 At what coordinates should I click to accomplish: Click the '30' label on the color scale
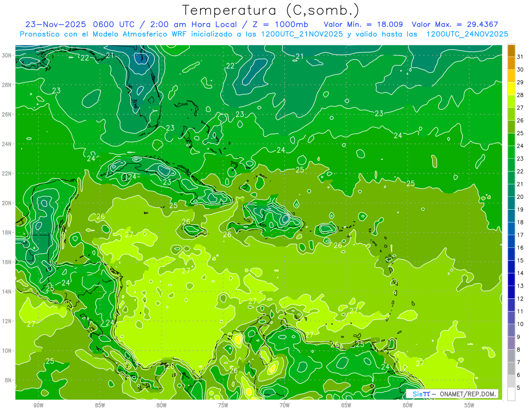coord(520,70)
